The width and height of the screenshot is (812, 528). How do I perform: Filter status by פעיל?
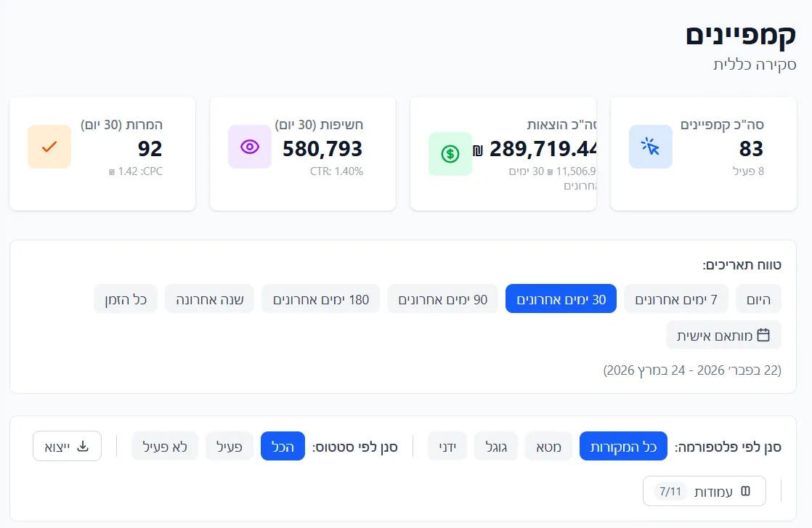coord(230,446)
